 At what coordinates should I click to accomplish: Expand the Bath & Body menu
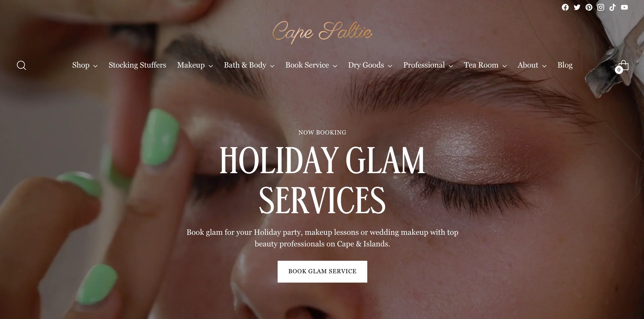(x=249, y=65)
